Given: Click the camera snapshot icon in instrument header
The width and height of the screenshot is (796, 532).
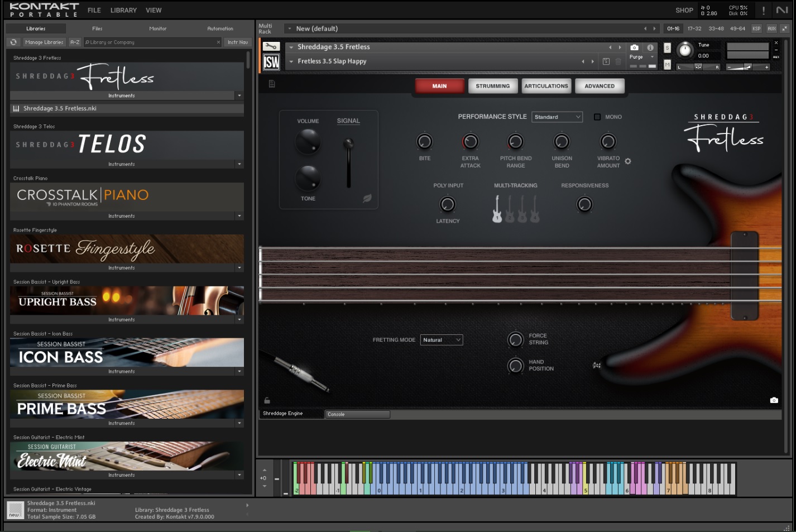Looking at the screenshot, I should pos(634,47).
